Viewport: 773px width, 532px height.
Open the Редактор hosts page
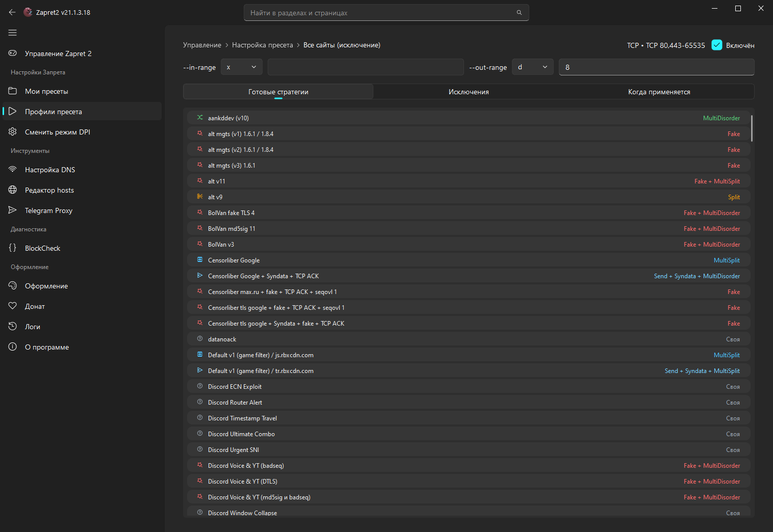[x=82, y=190]
